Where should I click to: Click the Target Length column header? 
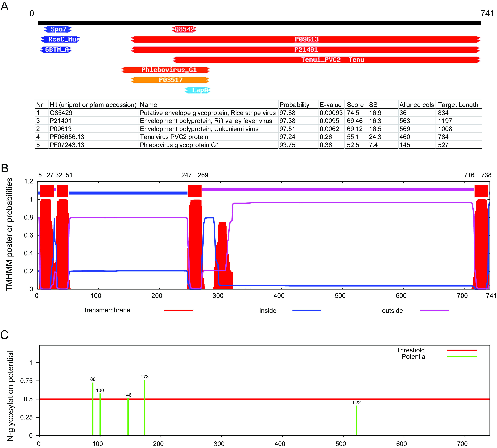click(458, 105)
